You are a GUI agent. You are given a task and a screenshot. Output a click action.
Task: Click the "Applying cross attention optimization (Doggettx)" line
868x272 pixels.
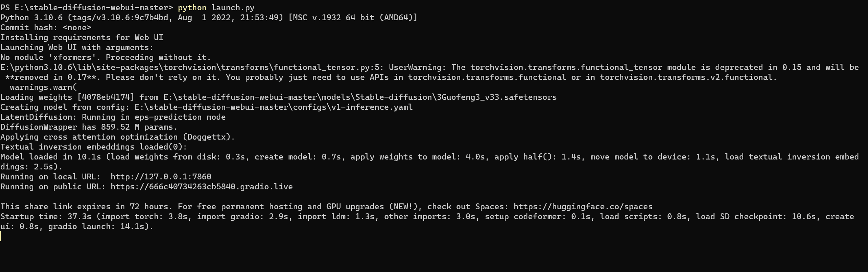point(118,137)
